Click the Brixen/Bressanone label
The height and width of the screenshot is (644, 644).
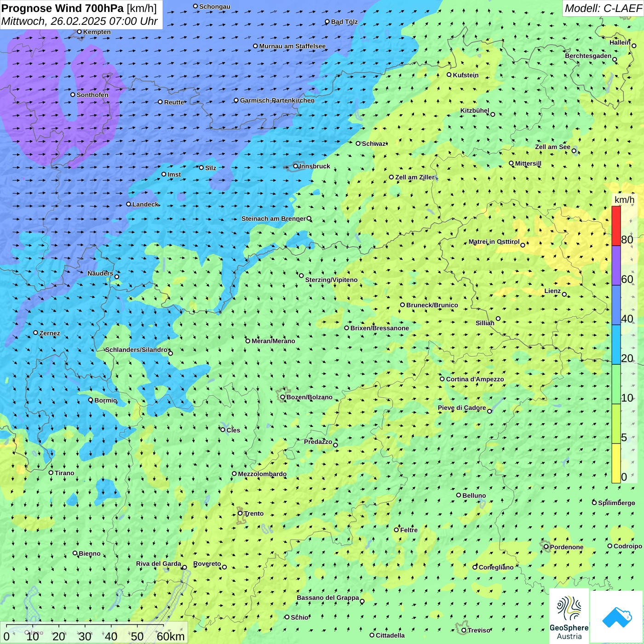pos(379,328)
